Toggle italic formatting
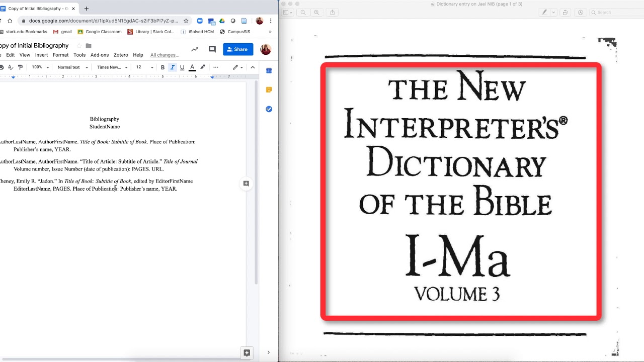This screenshot has height=362, width=644. [x=173, y=67]
